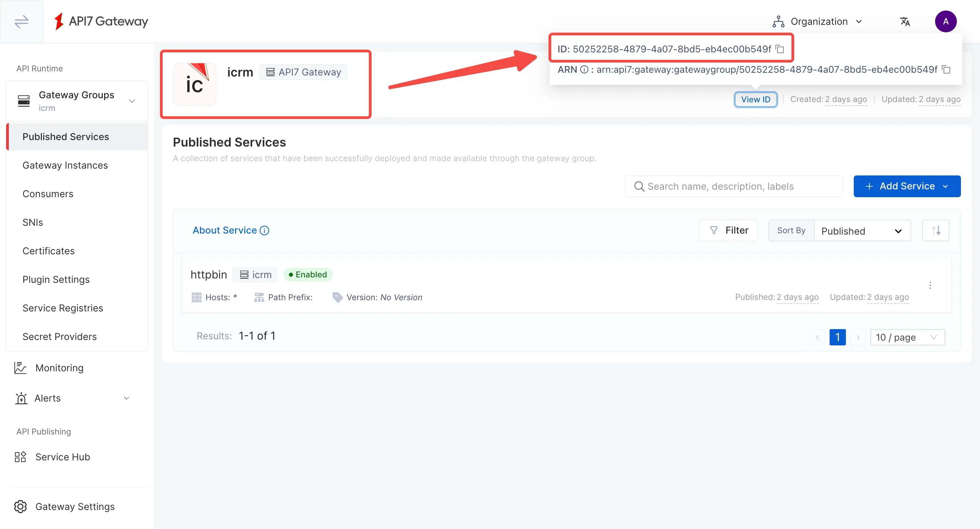Open the user avatar menu
980x529 pixels.
pos(945,21)
